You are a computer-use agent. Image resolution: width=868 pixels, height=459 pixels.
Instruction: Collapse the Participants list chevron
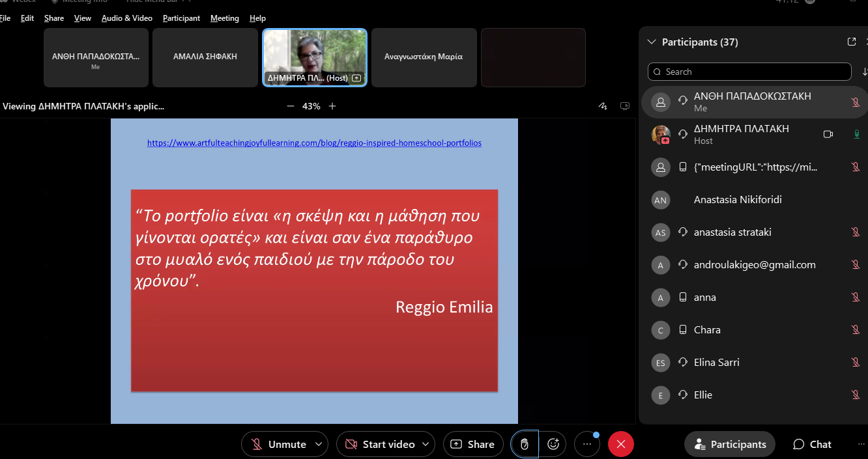(x=651, y=42)
